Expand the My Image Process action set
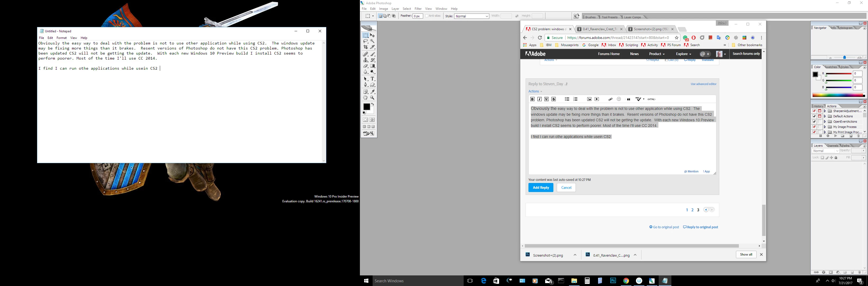The width and height of the screenshot is (868, 286). click(825, 127)
